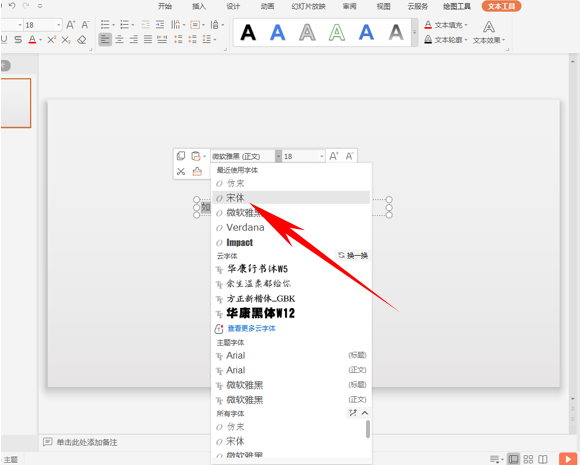580x465 pixels.
Task: Apply bulleted list in the ribbon
Action: 105,25
